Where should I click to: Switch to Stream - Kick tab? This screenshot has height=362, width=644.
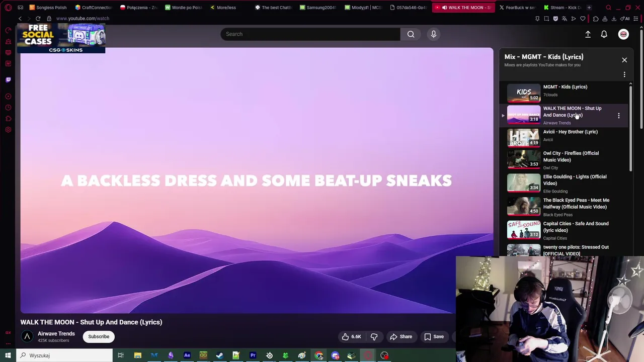click(x=561, y=8)
